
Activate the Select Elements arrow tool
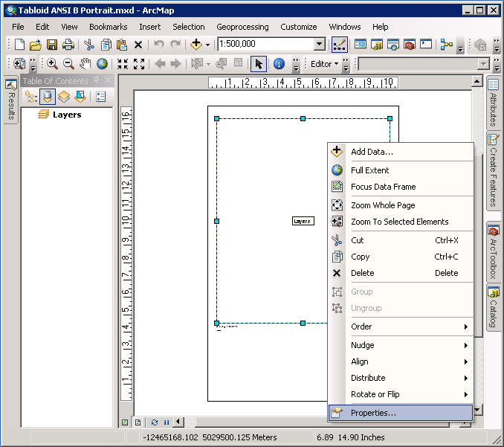(x=259, y=64)
